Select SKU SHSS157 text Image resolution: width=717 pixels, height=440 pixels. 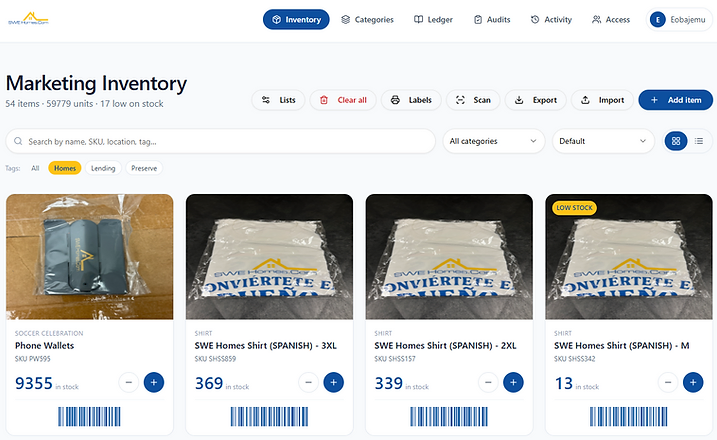point(395,359)
